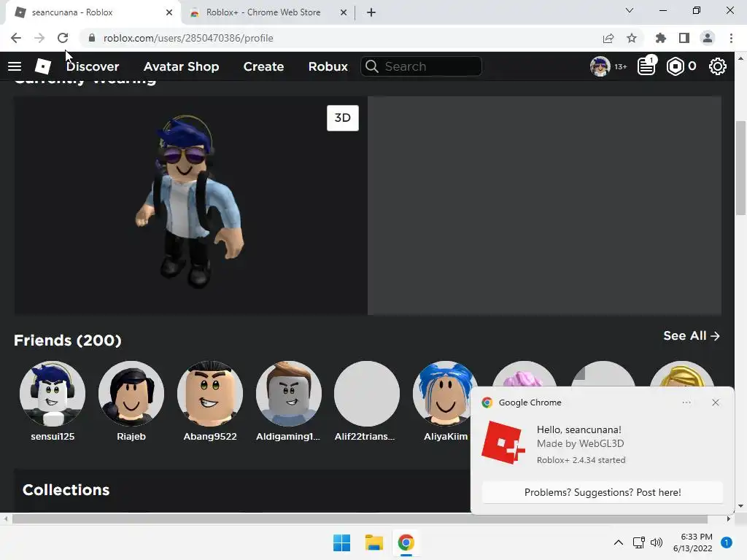
Task: Toggle the Chrome side panel icon
Action: click(x=684, y=38)
